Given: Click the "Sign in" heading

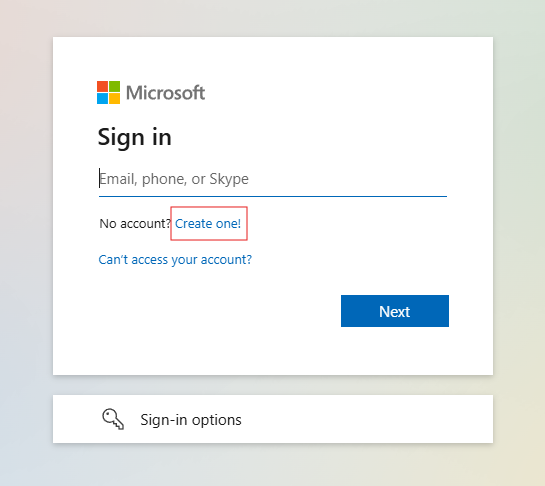Looking at the screenshot, I should (x=135, y=137).
